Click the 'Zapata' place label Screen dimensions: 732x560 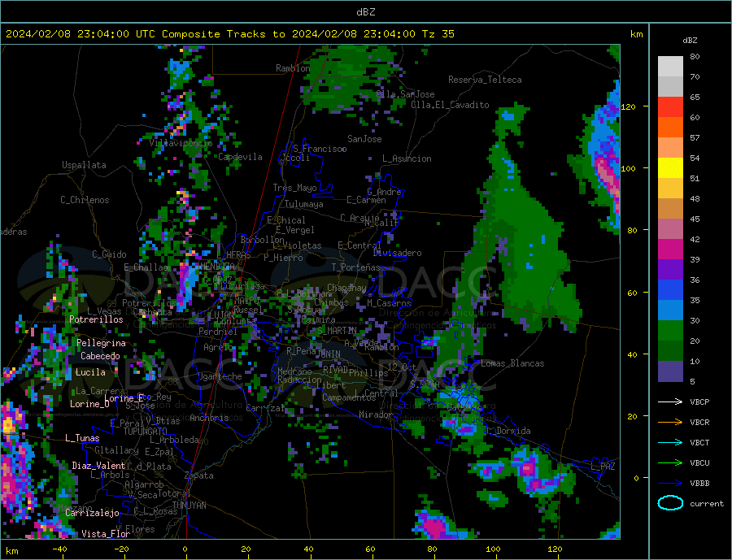tap(199, 476)
